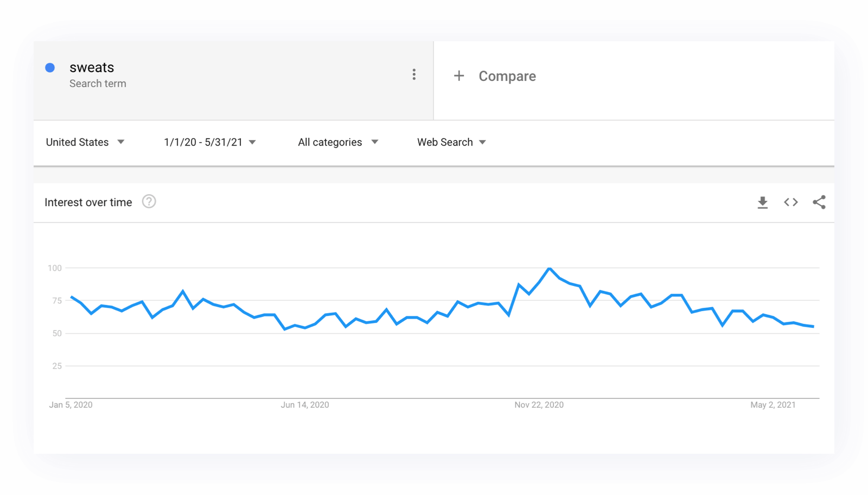The height and width of the screenshot is (495, 868).
Task: Open help for Interest over time
Action: 149,202
